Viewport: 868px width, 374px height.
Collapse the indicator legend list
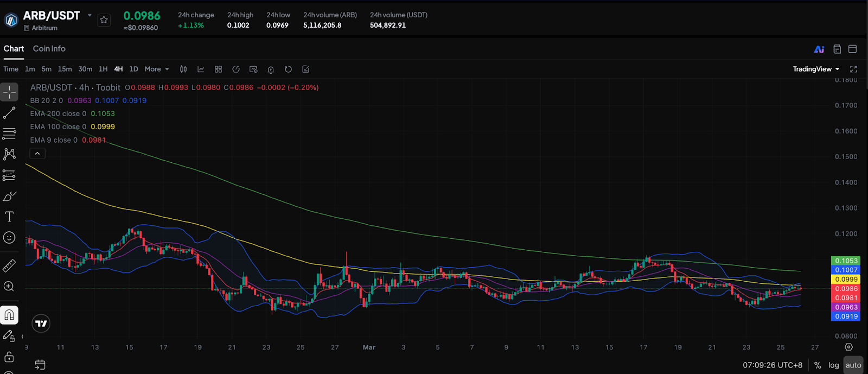click(x=37, y=154)
